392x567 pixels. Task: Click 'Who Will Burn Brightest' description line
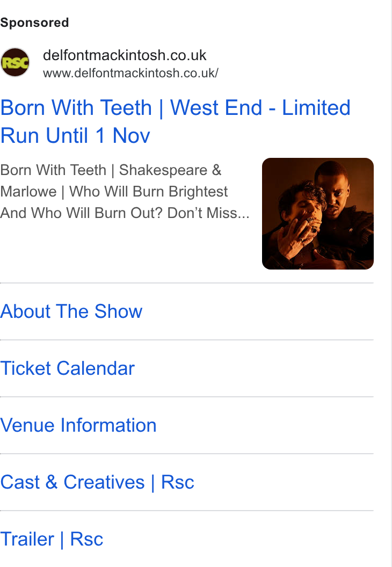point(149,192)
